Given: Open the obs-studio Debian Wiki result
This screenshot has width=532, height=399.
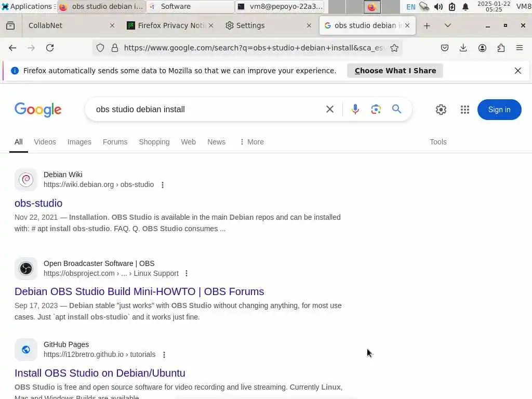Looking at the screenshot, I should (x=38, y=203).
